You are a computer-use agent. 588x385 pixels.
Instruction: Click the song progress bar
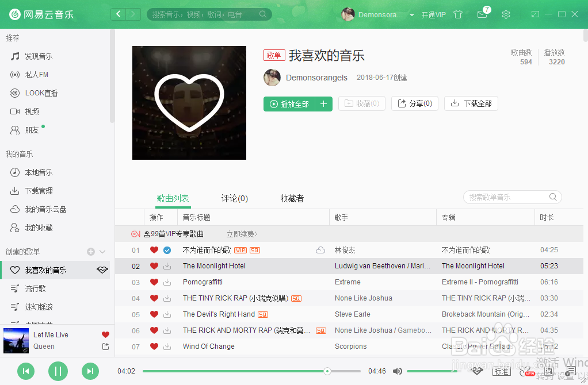pos(251,371)
